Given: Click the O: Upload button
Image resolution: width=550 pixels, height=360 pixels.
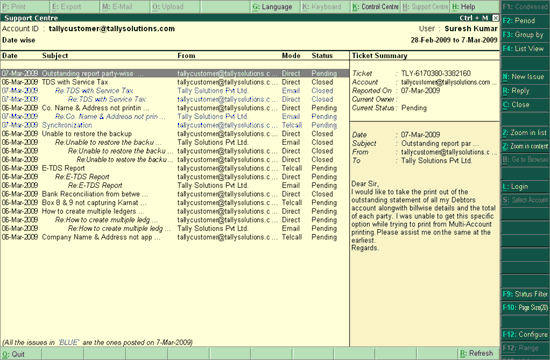Looking at the screenshot, I should (175, 7).
